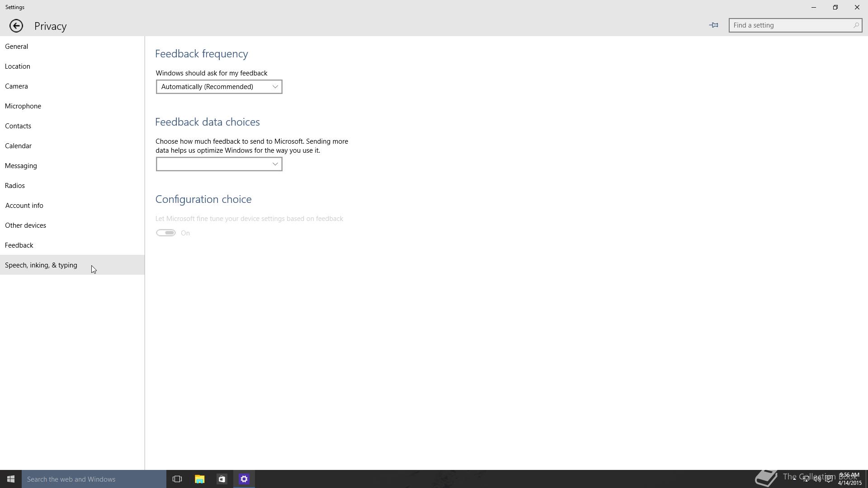Click Settings gear icon in taskbar
Viewport: 868px width, 488px height.
pos(244,479)
